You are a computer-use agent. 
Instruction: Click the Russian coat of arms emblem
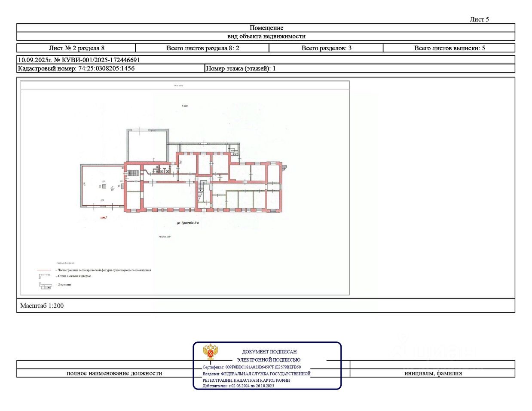[x=210, y=353]
